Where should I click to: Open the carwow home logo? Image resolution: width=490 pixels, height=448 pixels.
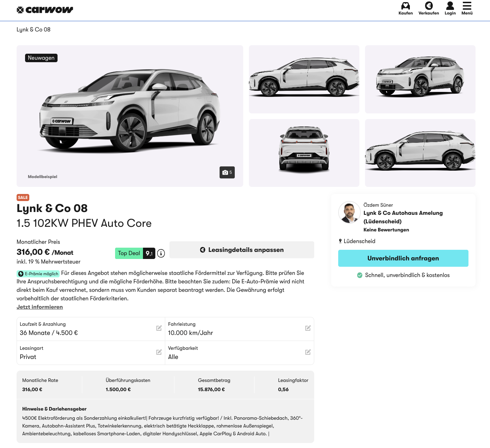(45, 10)
